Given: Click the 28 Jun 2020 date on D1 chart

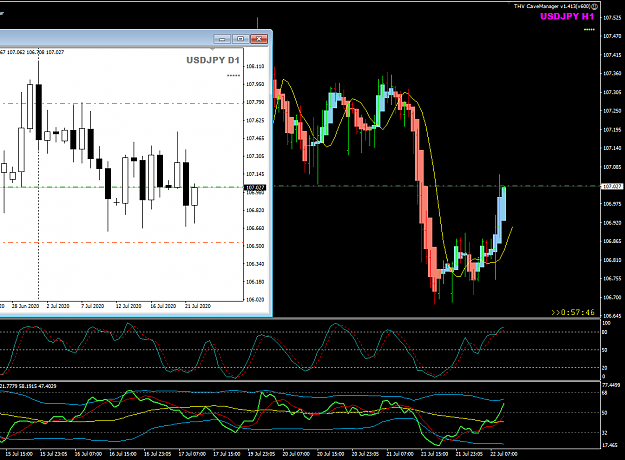Looking at the screenshot, I should point(26,306).
